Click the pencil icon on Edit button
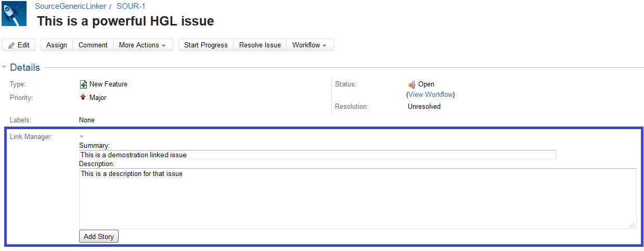This screenshot has width=644, height=251. 11,45
